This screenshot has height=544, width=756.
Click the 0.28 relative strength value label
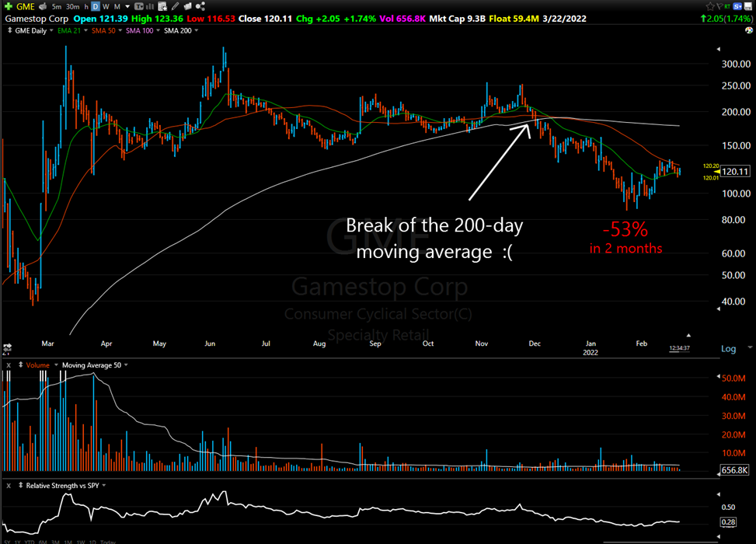728,521
